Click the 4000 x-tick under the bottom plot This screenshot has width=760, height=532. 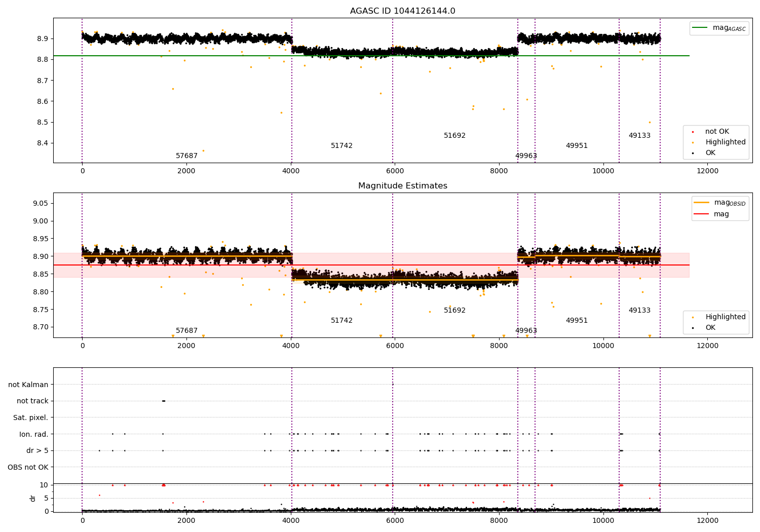290,521
